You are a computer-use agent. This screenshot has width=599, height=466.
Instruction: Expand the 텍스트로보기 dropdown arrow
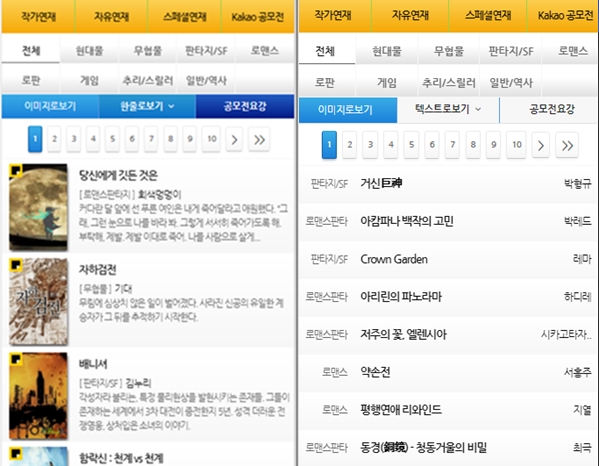coord(478,109)
